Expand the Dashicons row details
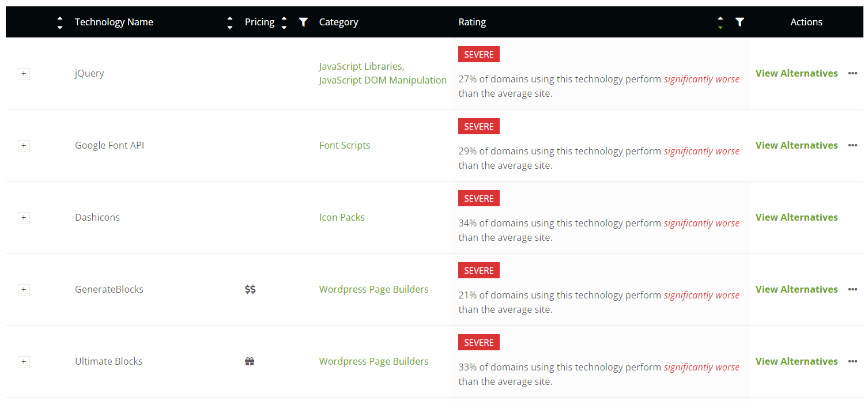 point(24,218)
